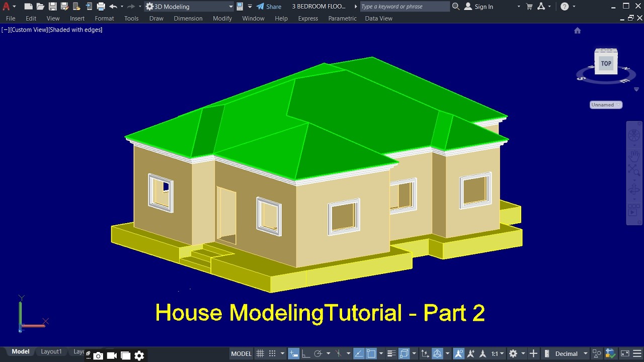Toggle Dynamic Input in status bar
This screenshot has height=362, width=644.
pyautogui.click(x=294, y=353)
